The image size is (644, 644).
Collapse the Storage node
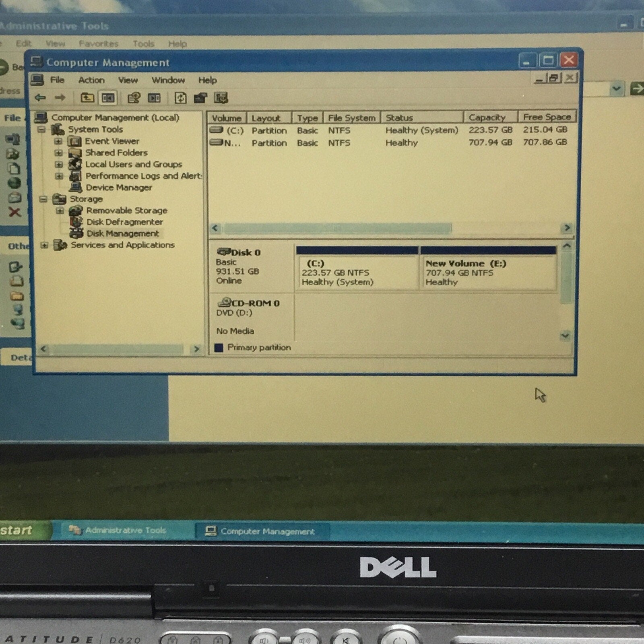coord(43,199)
